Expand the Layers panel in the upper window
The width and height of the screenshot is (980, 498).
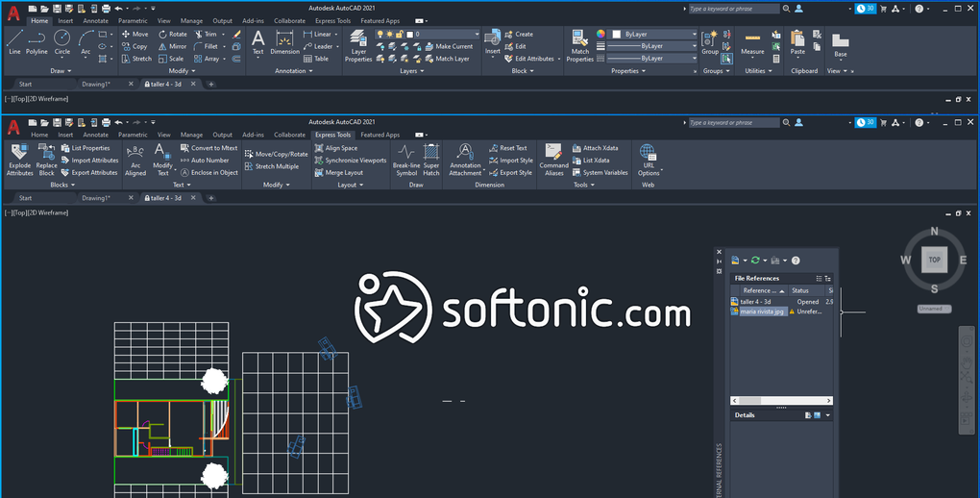coord(412,71)
